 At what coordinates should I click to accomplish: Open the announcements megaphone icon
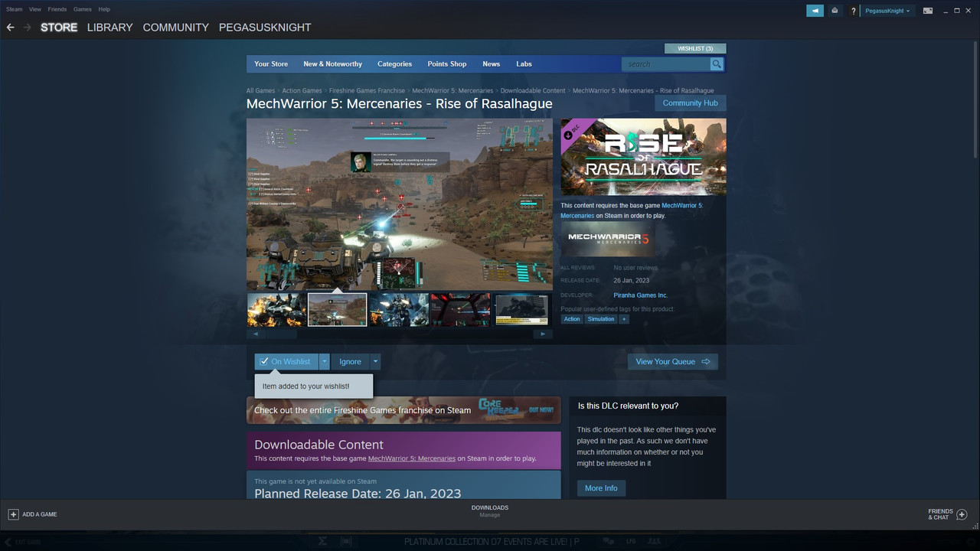815,11
